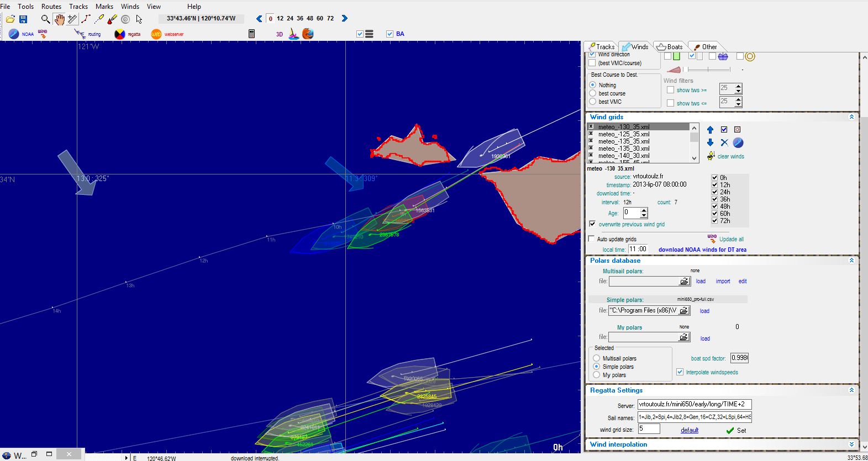
Task: Step to next forecast time
Action: point(345,19)
